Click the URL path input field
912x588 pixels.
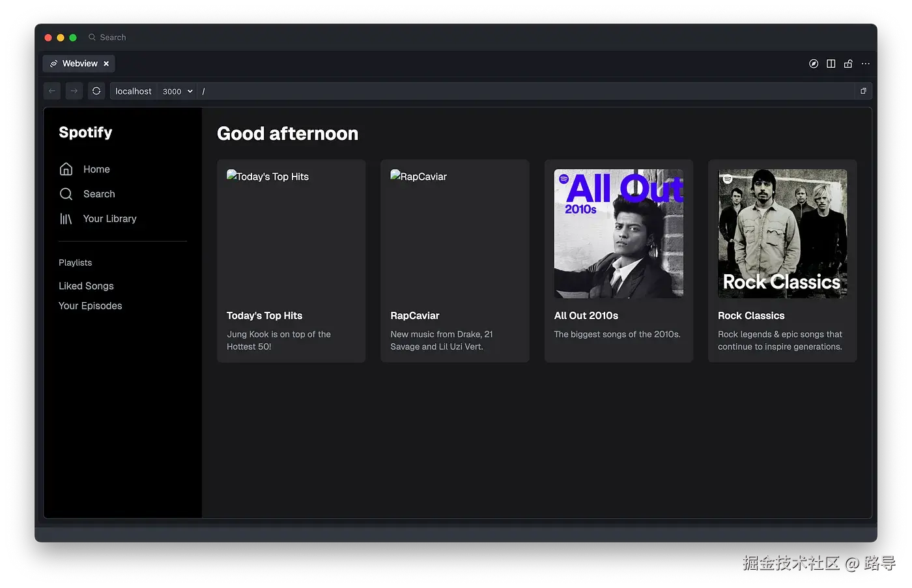click(526, 91)
